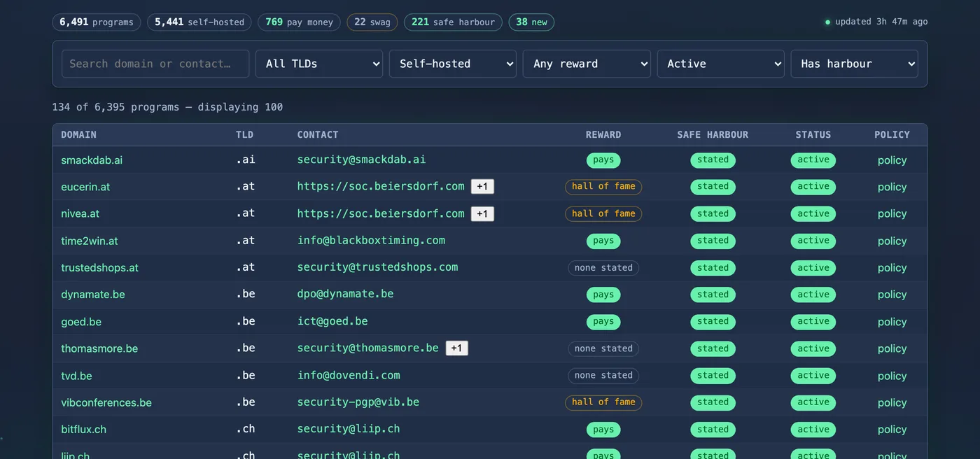The image size is (980, 459).
Task: Open the policy link for smackdab.ai
Action: [892, 160]
